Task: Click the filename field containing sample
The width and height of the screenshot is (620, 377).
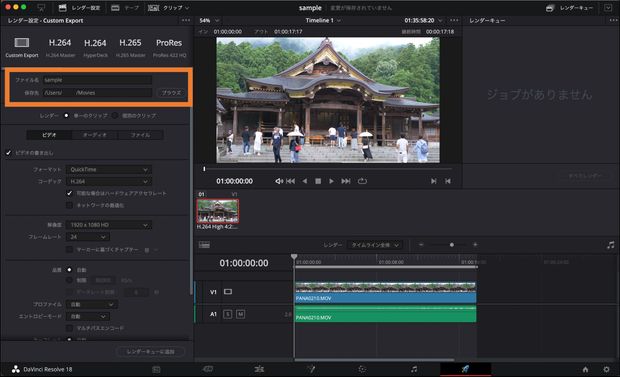Action: coord(97,80)
